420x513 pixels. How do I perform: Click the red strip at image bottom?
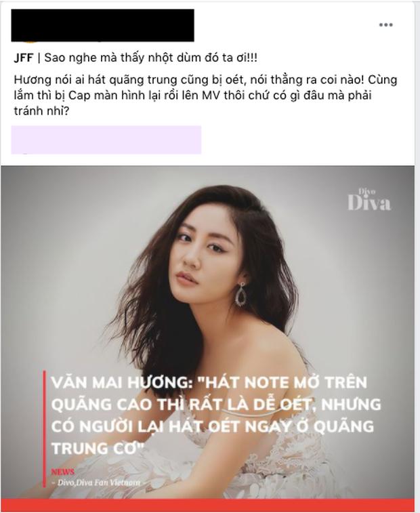coord(208,506)
